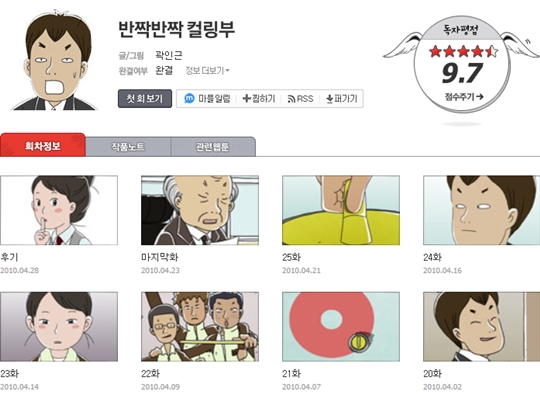Image resolution: width=540 pixels, height=401 pixels.
Task: Click the 퍼가기 download arrow icon
Action: [330, 99]
